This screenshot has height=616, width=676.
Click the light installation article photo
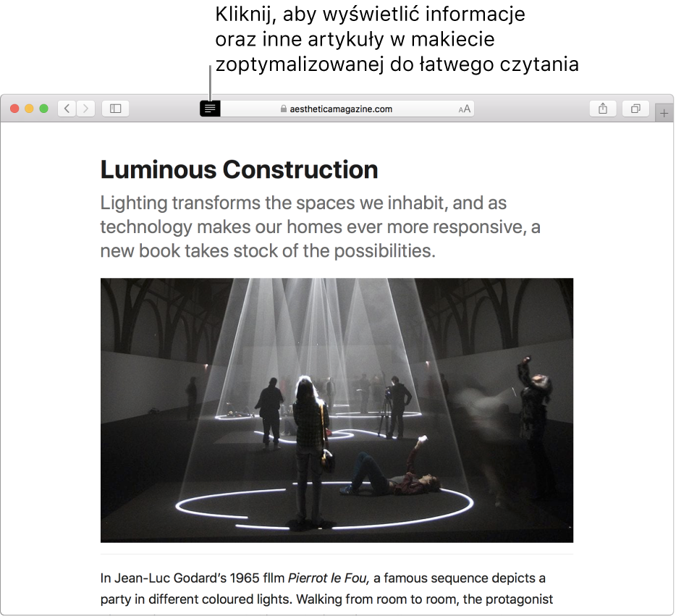(337, 410)
